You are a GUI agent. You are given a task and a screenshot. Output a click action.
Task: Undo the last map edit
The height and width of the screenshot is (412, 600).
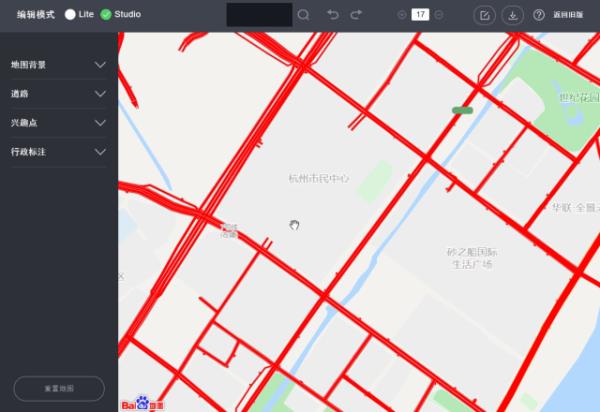pyautogui.click(x=333, y=15)
